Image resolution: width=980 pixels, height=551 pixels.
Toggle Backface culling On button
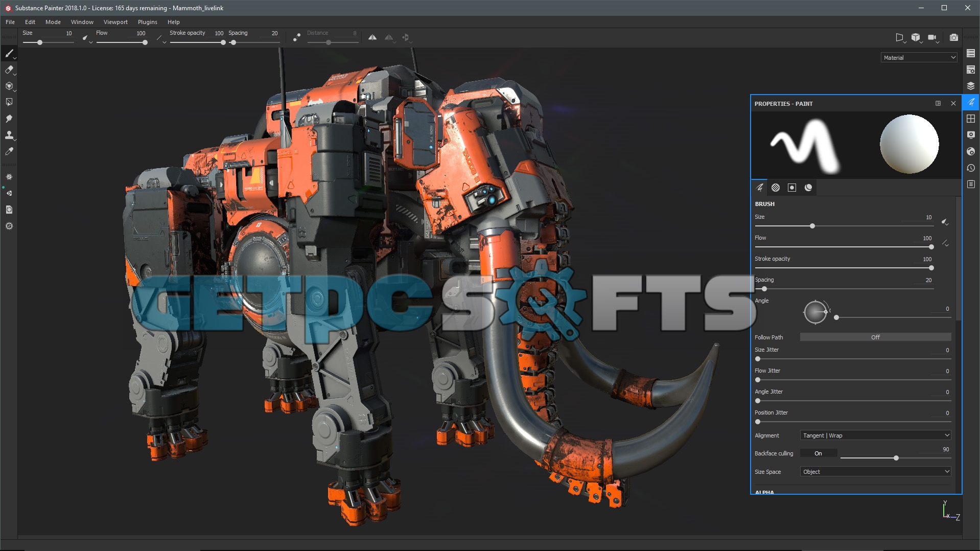(818, 453)
